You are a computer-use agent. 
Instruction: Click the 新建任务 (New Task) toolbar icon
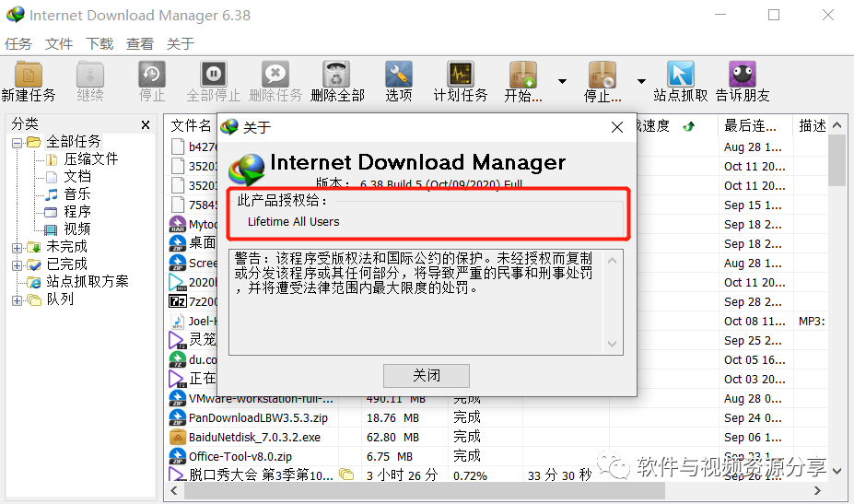pos(29,76)
